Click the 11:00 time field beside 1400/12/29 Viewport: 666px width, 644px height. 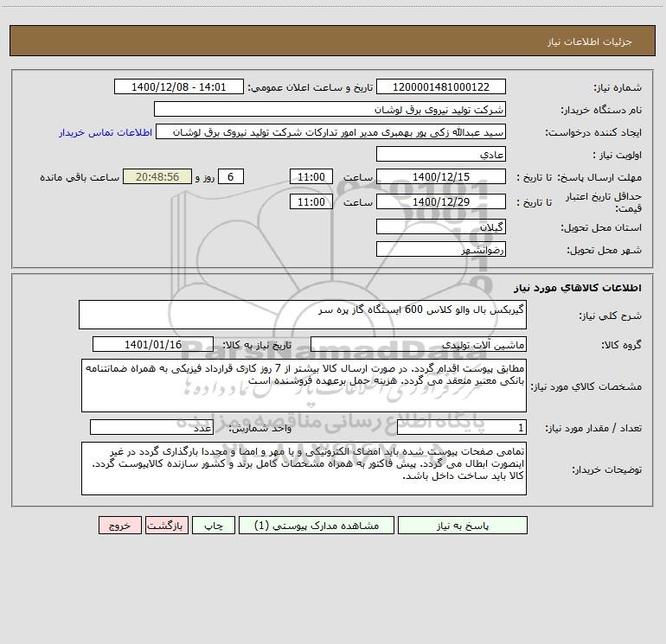point(311,201)
